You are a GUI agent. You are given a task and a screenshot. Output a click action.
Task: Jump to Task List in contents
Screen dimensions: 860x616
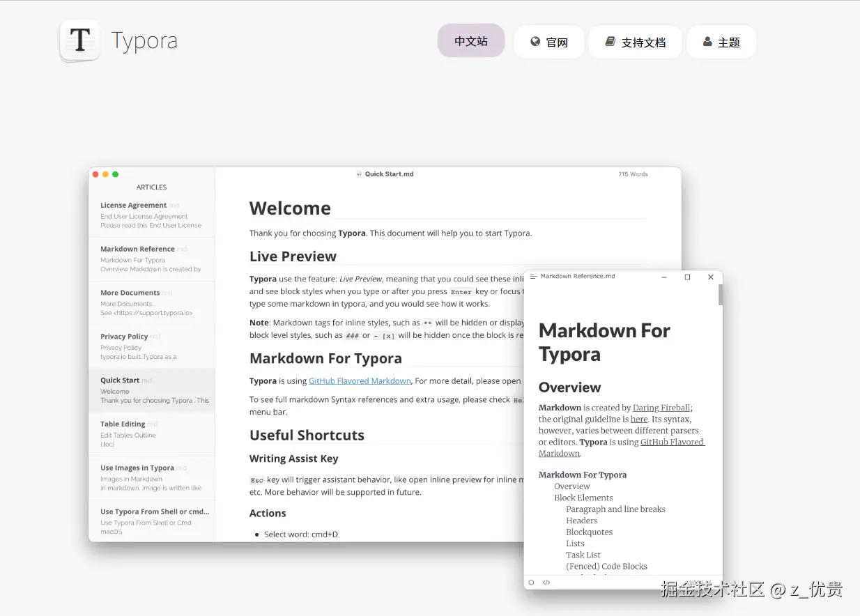pyautogui.click(x=583, y=555)
